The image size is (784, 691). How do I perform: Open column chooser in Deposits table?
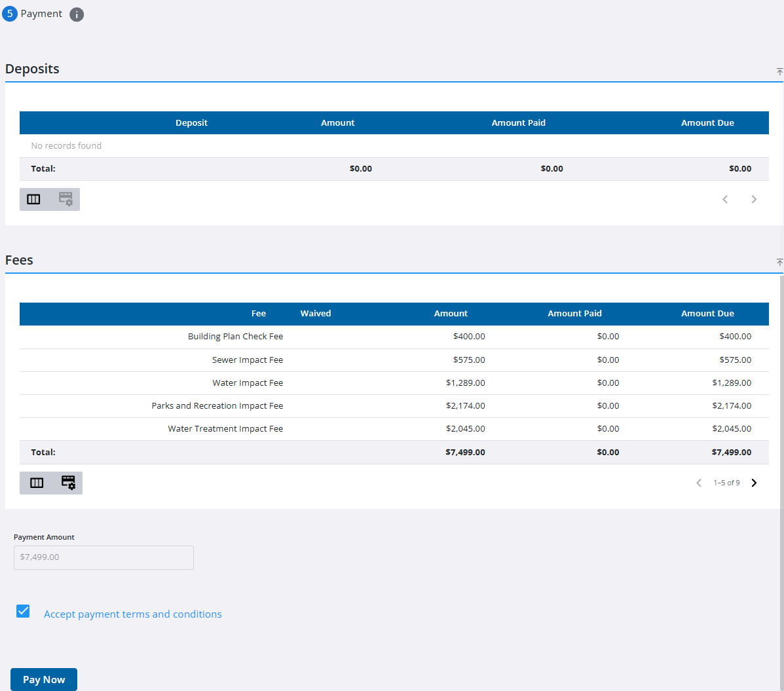click(x=34, y=199)
